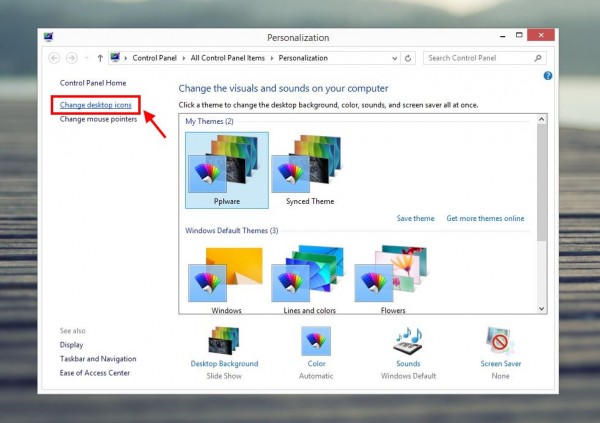
Task: Click the Back navigation arrow
Action: point(54,58)
